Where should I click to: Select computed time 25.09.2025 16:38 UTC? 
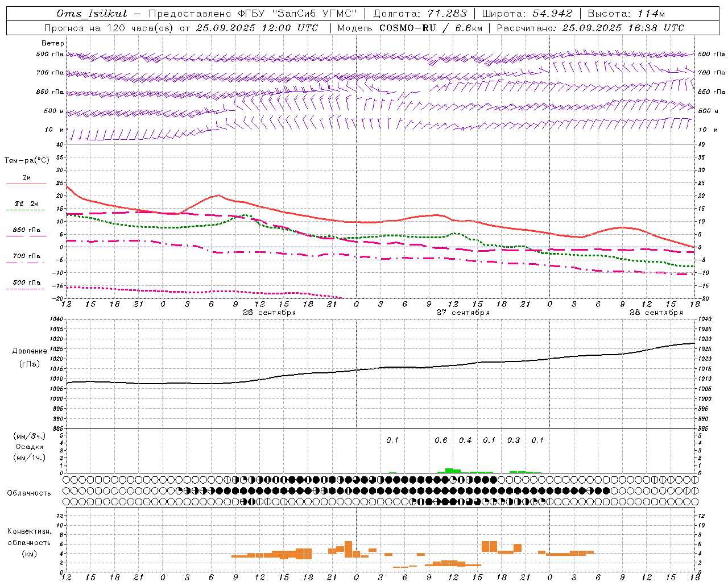coord(623,28)
